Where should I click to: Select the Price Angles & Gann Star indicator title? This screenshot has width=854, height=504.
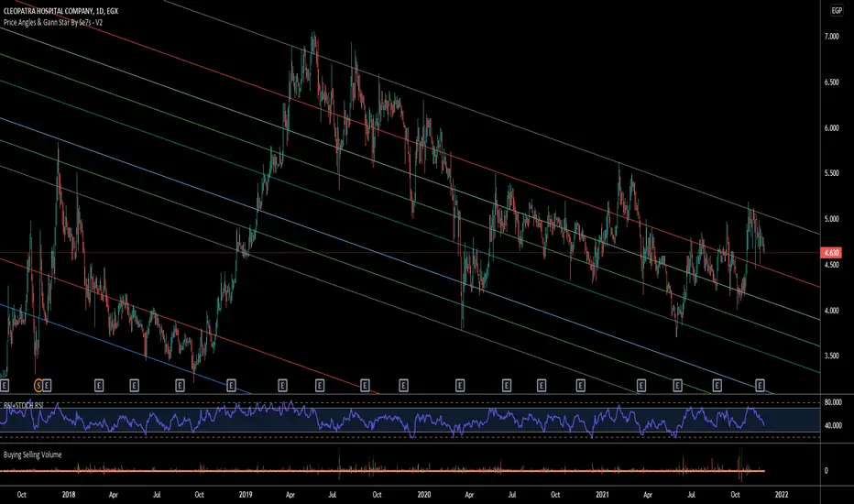click(53, 22)
